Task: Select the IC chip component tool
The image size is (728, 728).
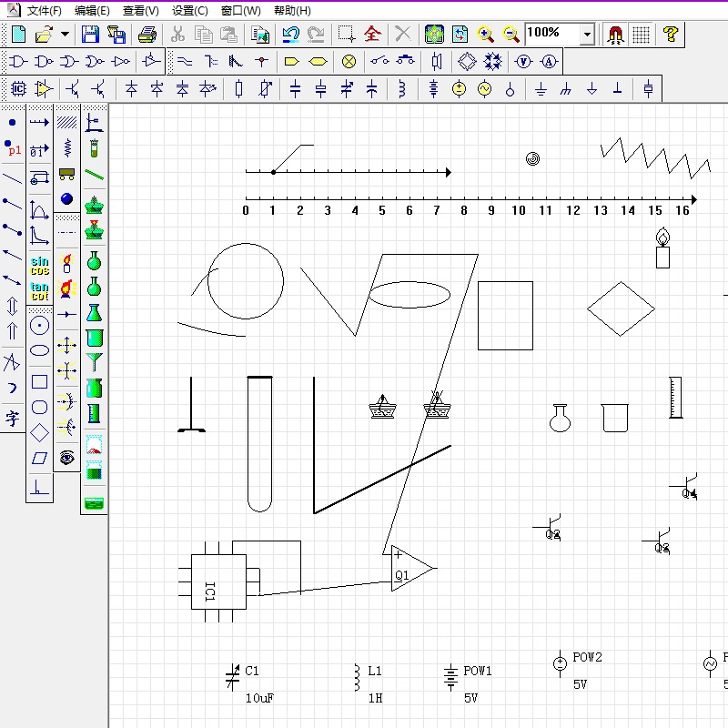Action: tap(18, 88)
